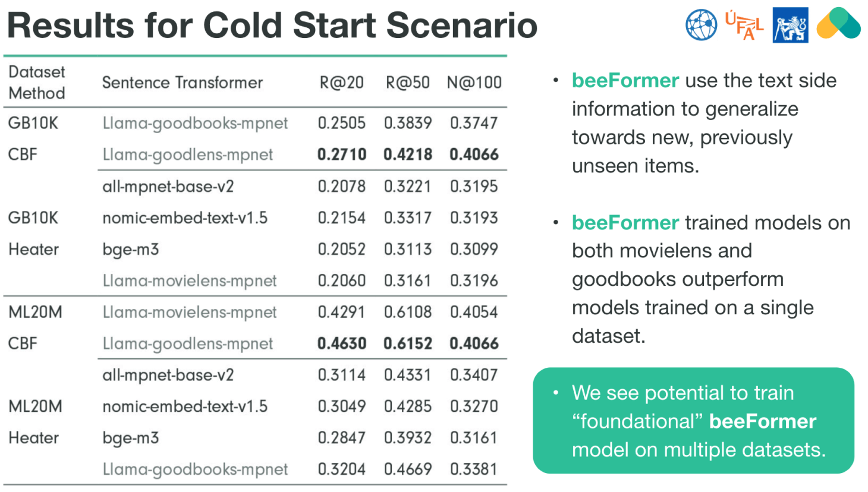Screen dimensions: 868x492
Task: Click the yellow-green overlapping pills logo
Action: click(x=838, y=24)
